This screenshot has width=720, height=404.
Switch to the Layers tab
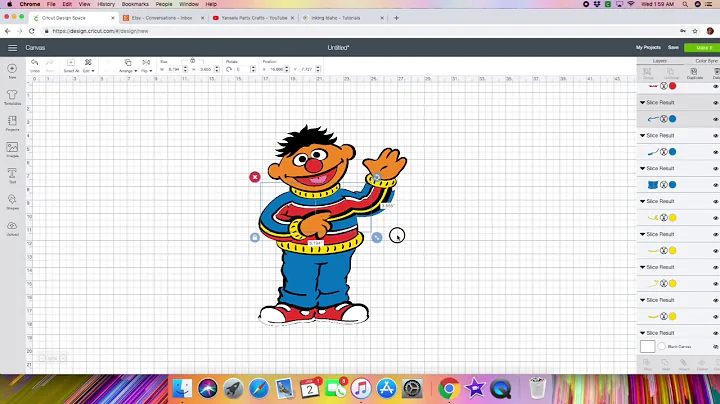tap(659, 61)
